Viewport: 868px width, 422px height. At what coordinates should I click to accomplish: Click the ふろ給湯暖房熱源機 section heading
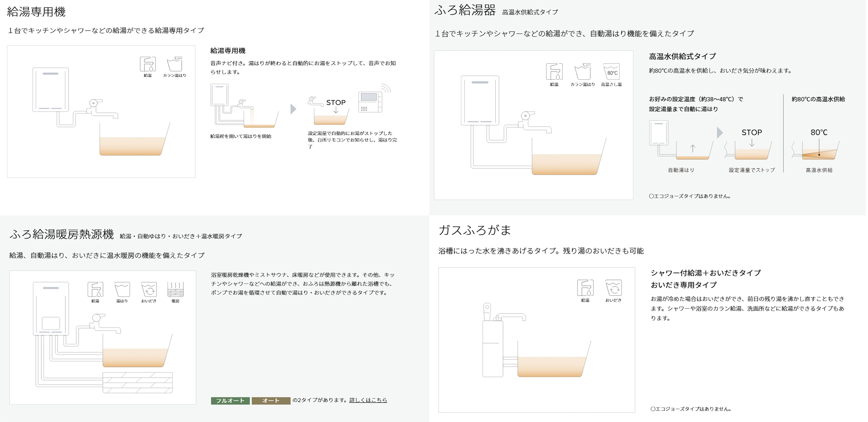point(62,235)
